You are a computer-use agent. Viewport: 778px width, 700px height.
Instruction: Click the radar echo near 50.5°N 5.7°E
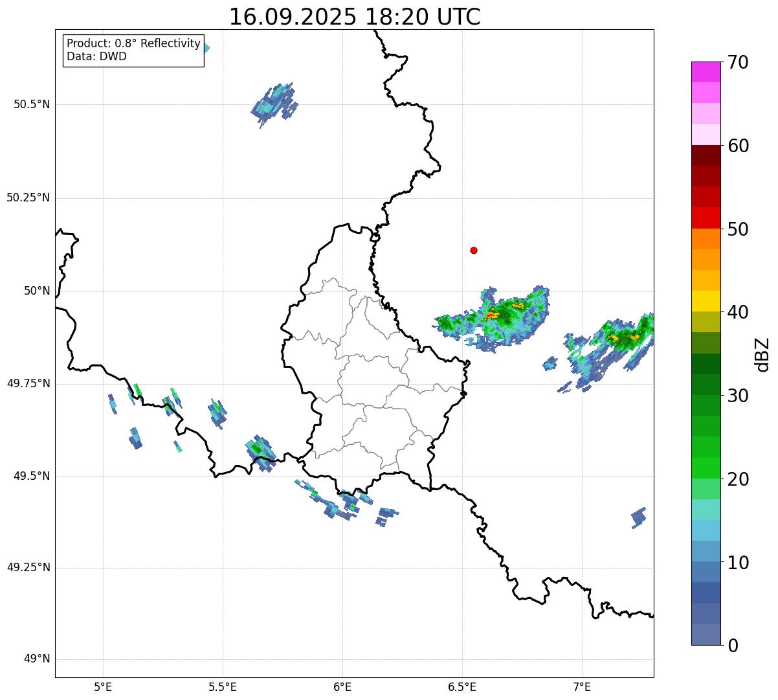tap(274, 104)
